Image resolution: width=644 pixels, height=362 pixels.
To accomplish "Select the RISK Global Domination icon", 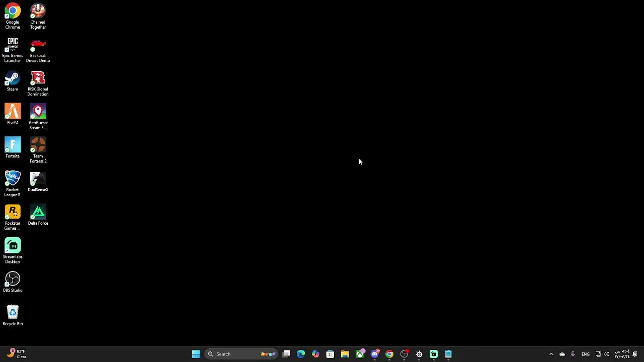I will coord(38,83).
